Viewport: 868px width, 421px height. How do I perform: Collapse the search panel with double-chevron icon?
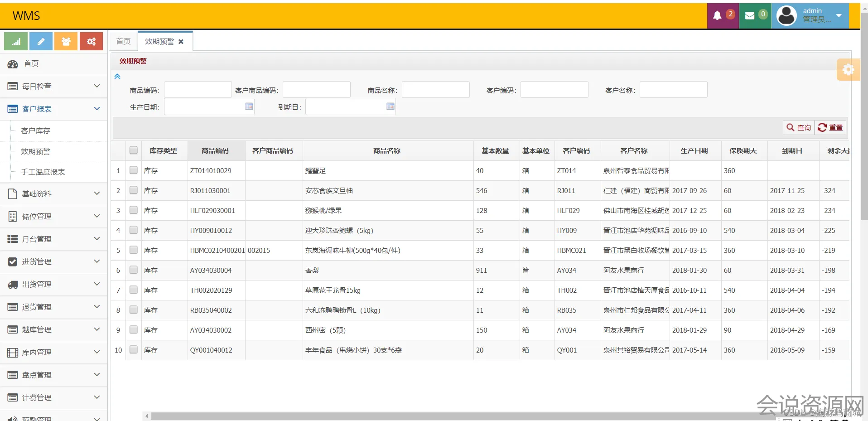(x=117, y=77)
